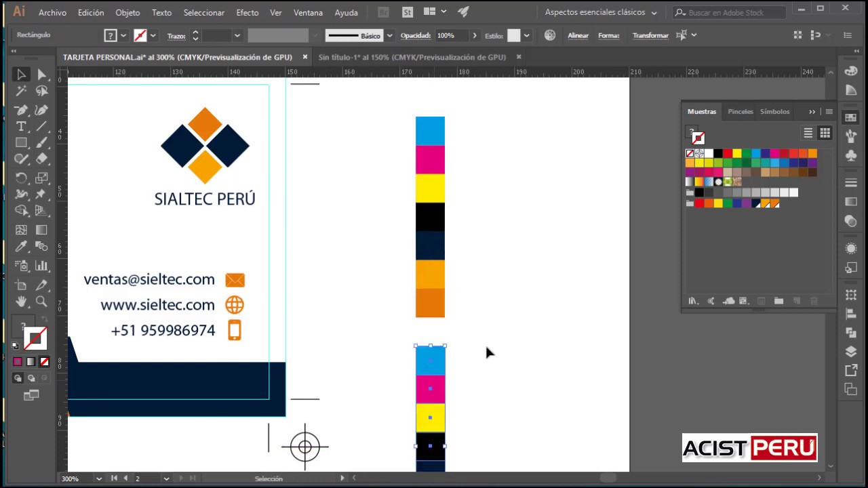The width and height of the screenshot is (868, 488).
Task: Select the Column Graph tool
Action: 41,266
